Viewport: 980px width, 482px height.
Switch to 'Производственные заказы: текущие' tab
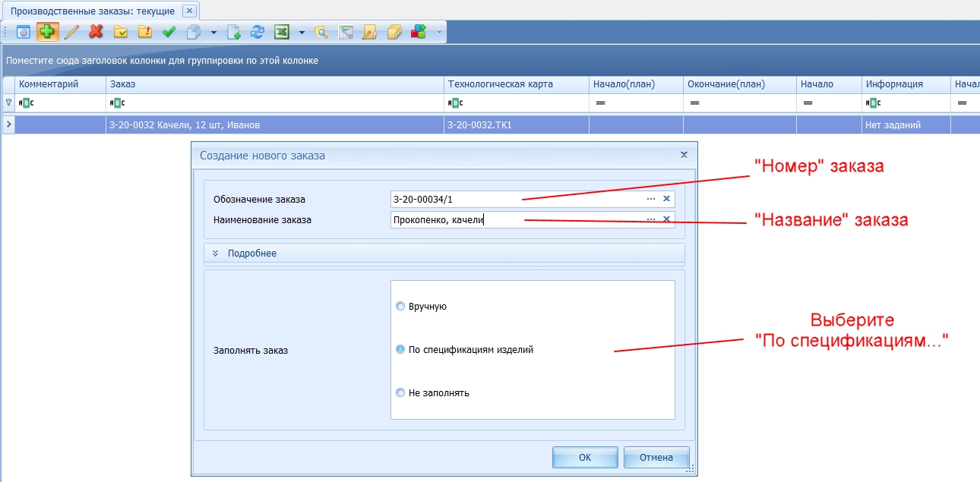(92, 11)
